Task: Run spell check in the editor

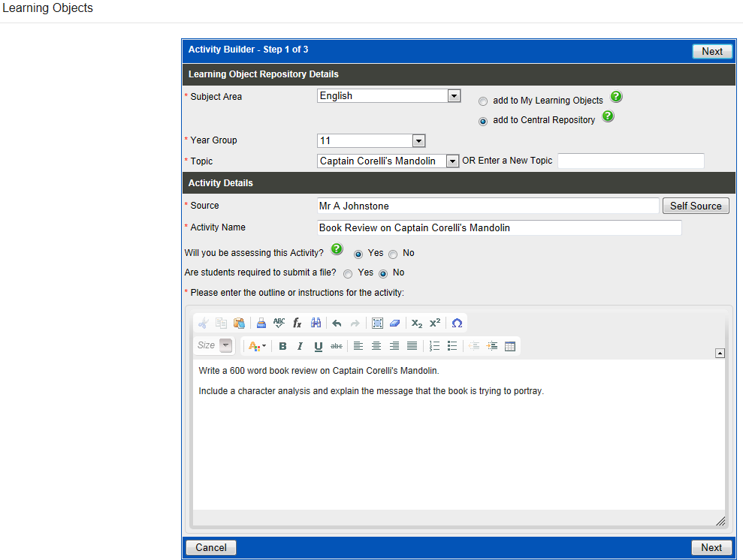Action: coord(279,323)
